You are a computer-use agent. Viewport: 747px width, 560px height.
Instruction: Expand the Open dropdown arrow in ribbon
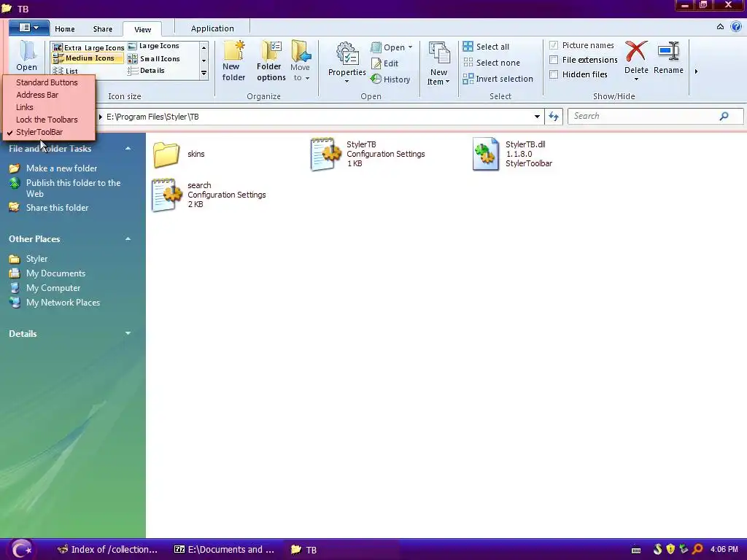coord(410,47)
